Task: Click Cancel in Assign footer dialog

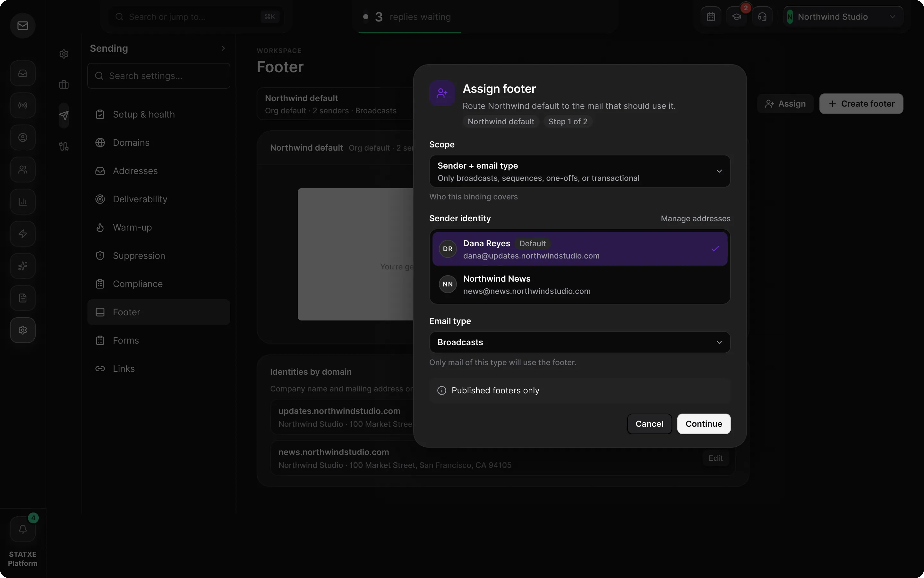Action: (x=649, y=424)
